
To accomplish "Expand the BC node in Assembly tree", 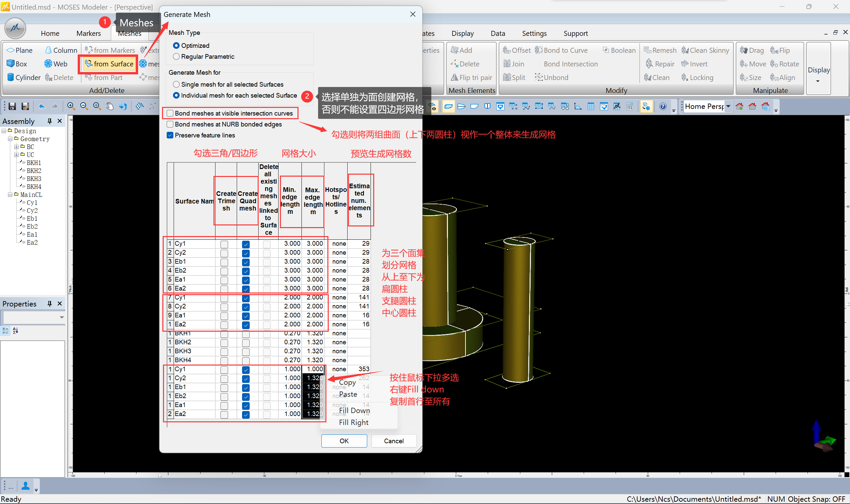I will click(16, 147).
